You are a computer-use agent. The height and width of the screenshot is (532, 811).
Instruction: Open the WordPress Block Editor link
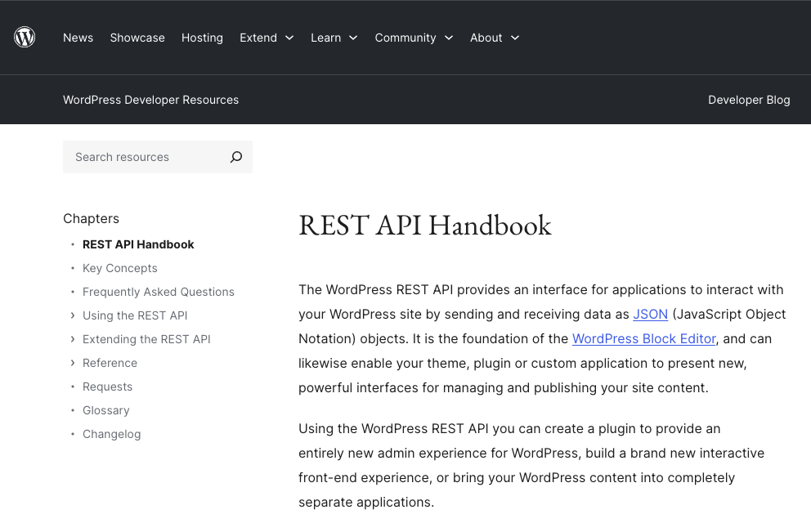[x=644, y=338]
